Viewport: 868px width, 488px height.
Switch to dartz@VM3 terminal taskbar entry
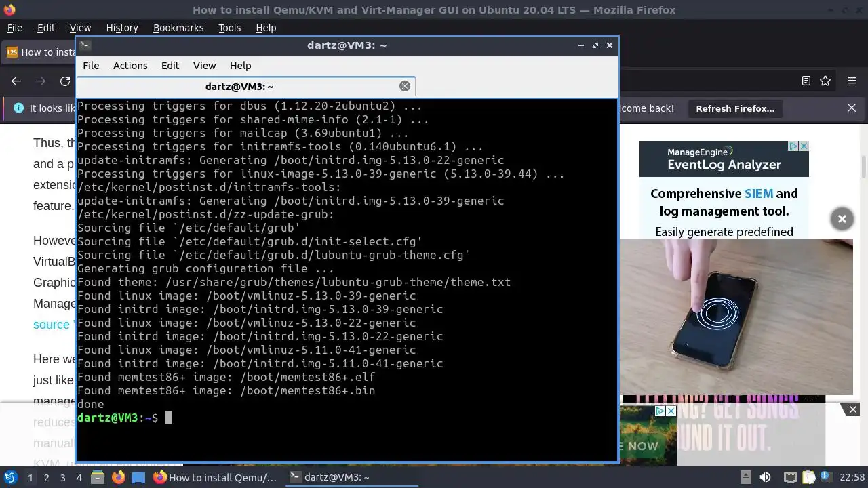pyautogui.click(x=352, y=477)
